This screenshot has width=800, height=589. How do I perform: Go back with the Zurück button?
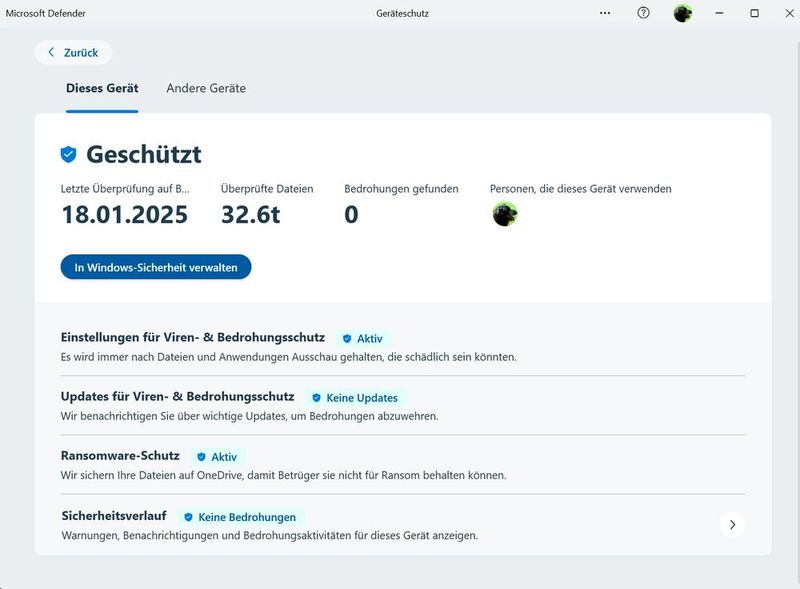(73, 53)
